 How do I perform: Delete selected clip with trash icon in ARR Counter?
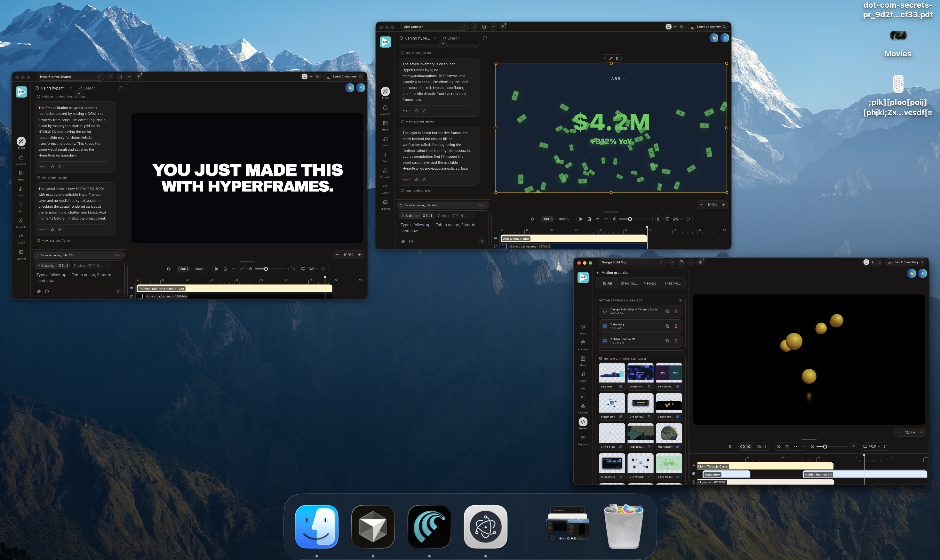point(589,219)
